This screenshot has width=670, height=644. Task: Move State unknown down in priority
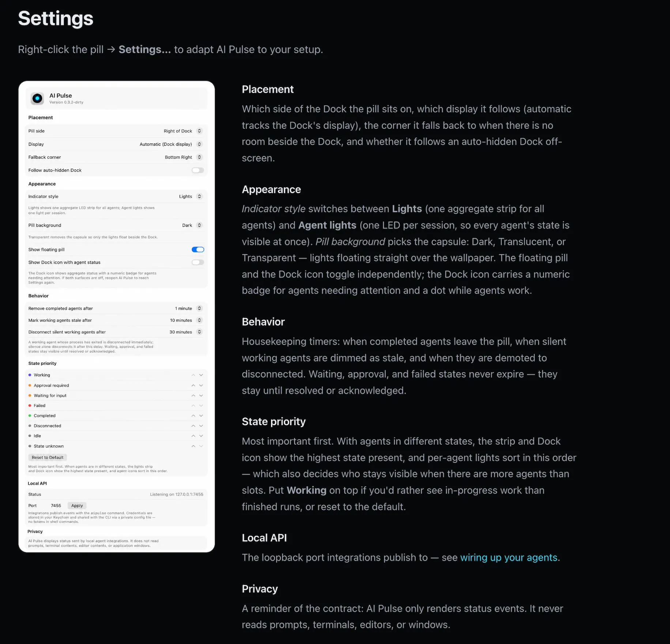coord(201,446)
